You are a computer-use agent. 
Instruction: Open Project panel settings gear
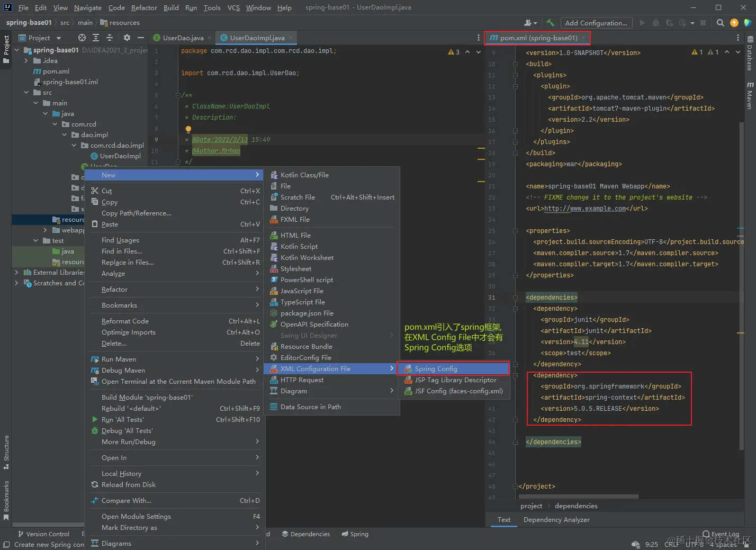(x=127, y=38)
